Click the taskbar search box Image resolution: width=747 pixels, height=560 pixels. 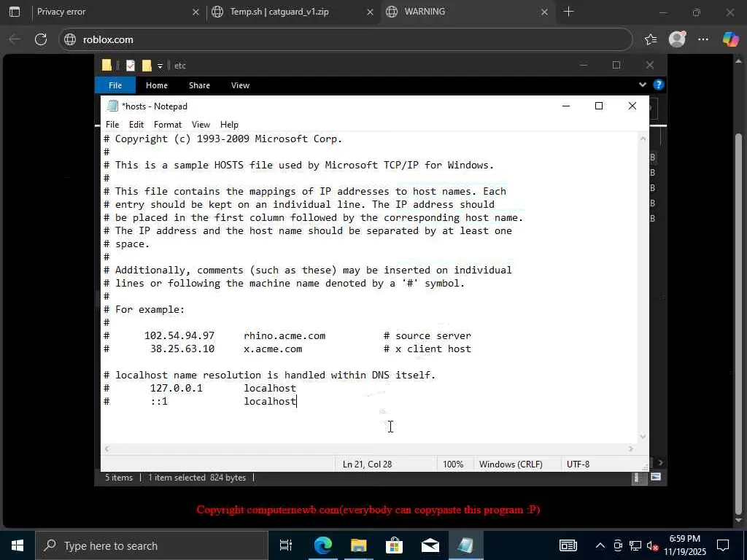point(152,545)
